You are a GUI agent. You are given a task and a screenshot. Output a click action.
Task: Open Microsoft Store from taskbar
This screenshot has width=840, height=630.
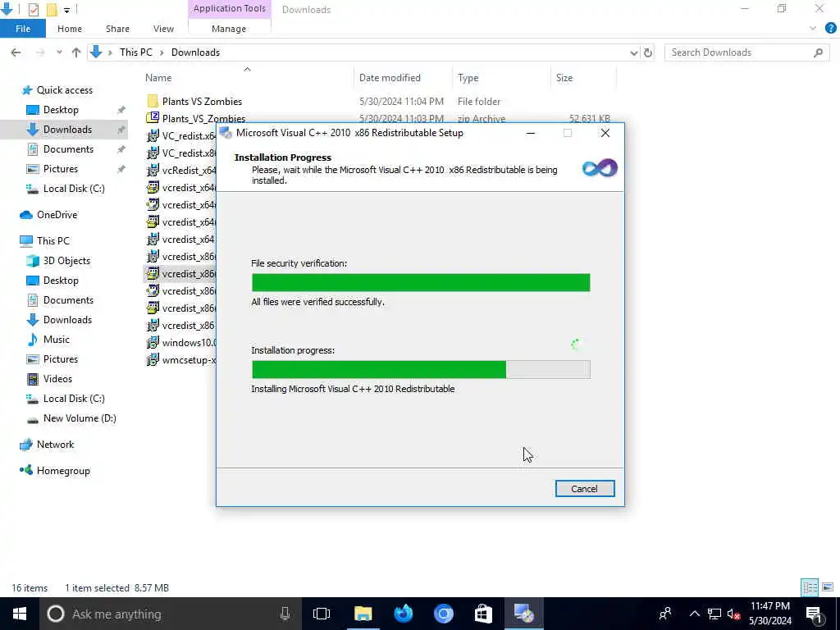click(483, 614)
